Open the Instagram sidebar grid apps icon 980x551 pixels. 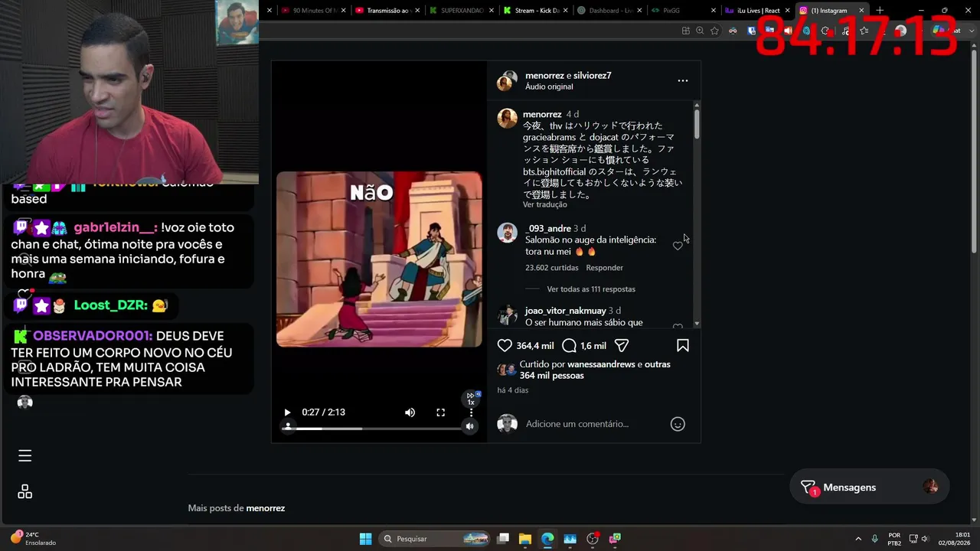[25, 492]
